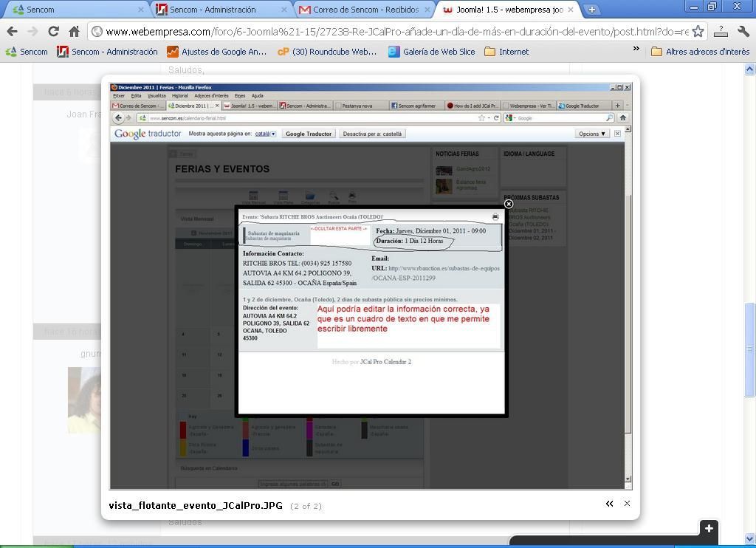756x548 pixels.
Task: Close the Correo de Sencom tab
Action: [427, 10]
